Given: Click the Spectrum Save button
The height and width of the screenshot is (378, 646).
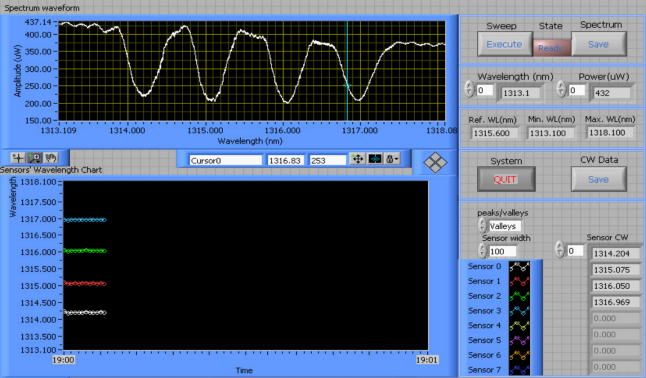Looking at the screenshot, I should pos(599,44).
